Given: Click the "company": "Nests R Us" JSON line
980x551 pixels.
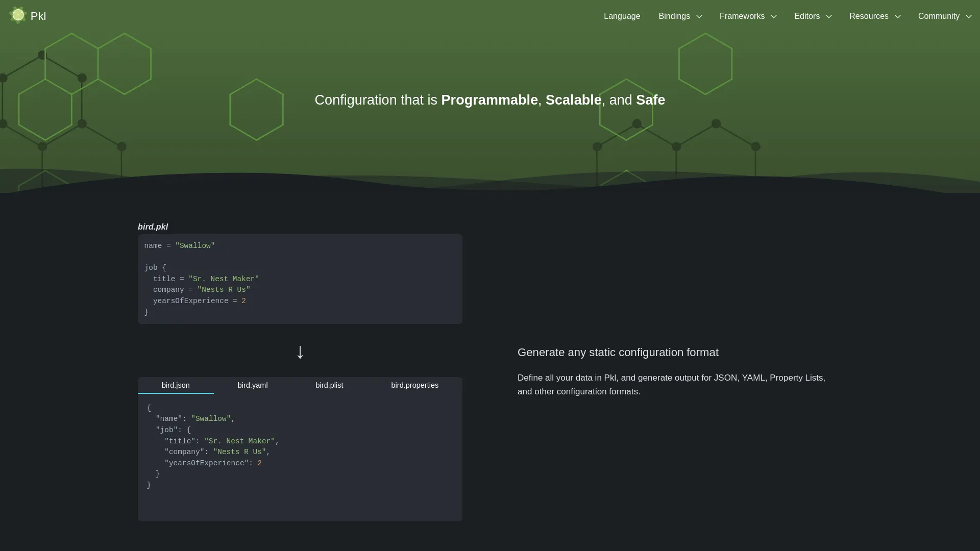Looking at the screenshot, I should click(x=217, y=452).
